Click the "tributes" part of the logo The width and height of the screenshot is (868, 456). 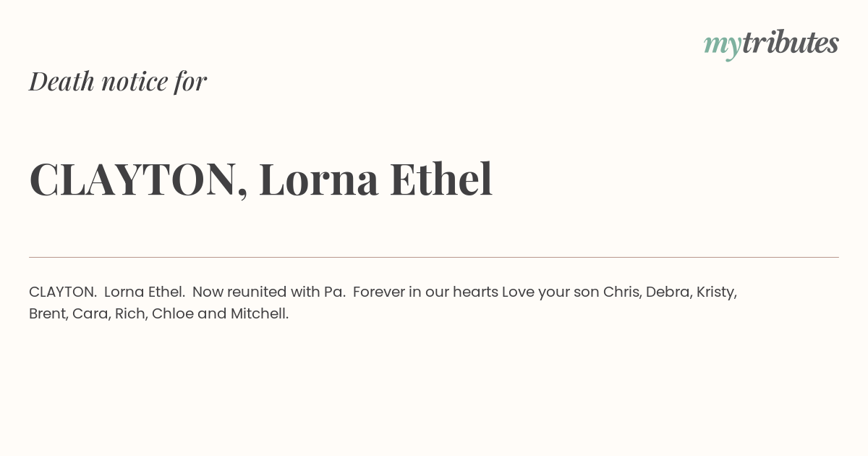pos(791,43)
